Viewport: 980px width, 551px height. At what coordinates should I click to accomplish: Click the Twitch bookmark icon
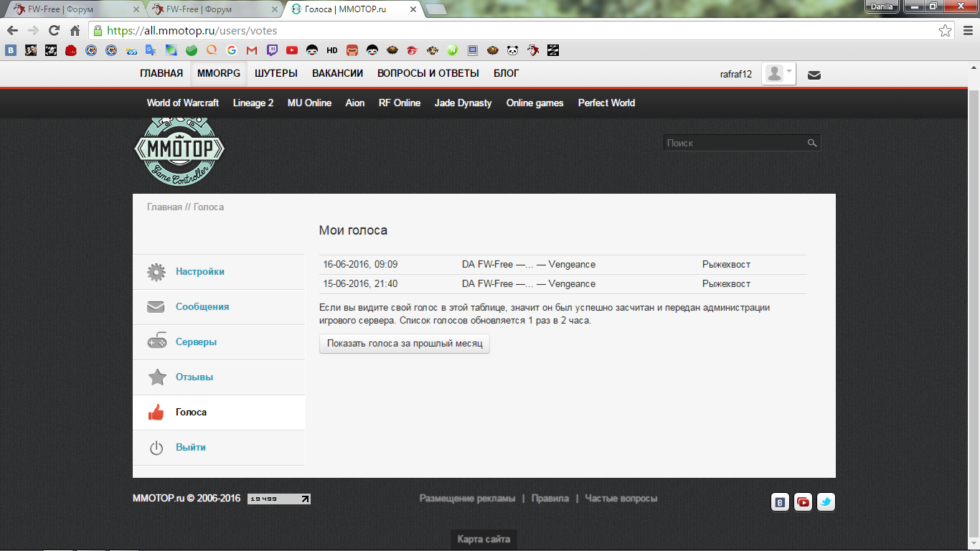pyautogui.click(x=272, y=51)
